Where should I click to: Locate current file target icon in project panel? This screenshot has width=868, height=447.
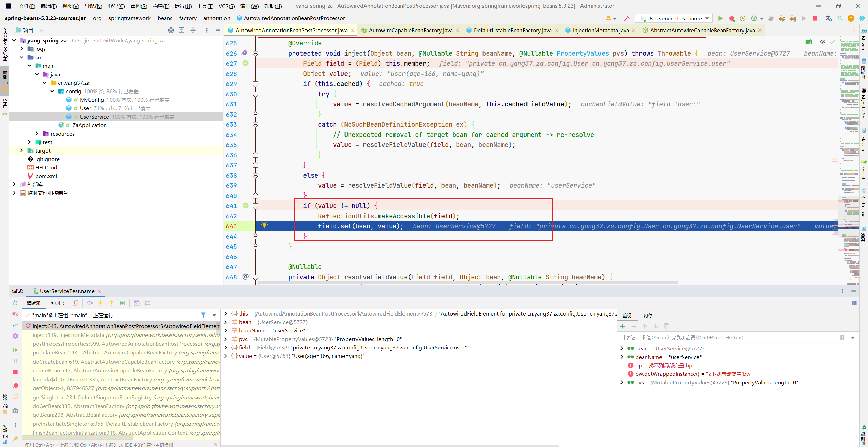[171, 30]
